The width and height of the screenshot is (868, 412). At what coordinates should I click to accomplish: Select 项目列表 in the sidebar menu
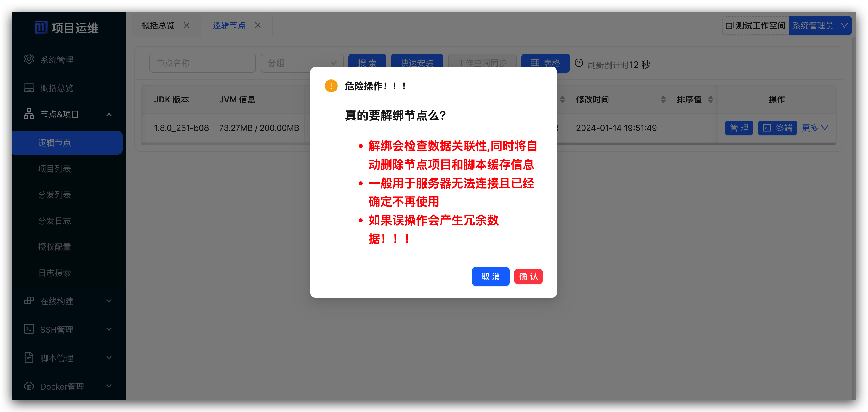[x=55, y=168]
